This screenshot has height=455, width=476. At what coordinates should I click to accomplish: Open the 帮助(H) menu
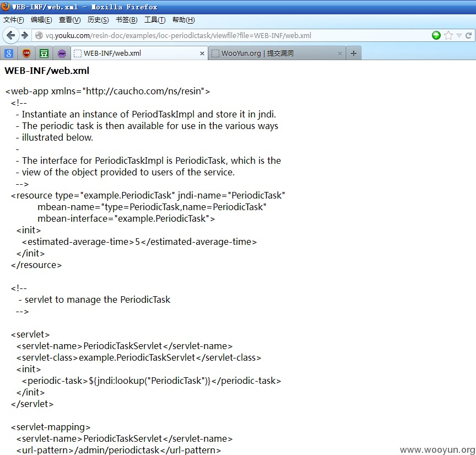(183, 20)
